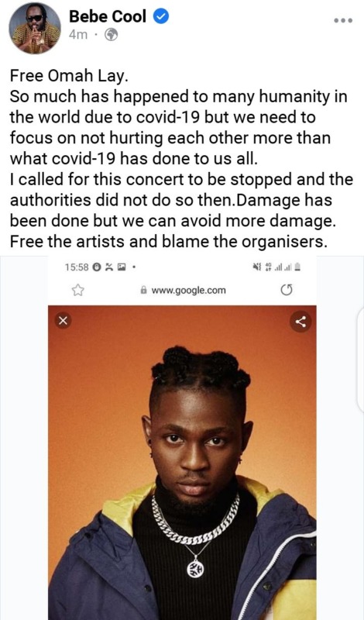Click the padlock secure site icon
Image resolution: width=364 pixels, height=620 pixels.
point(144,290)
